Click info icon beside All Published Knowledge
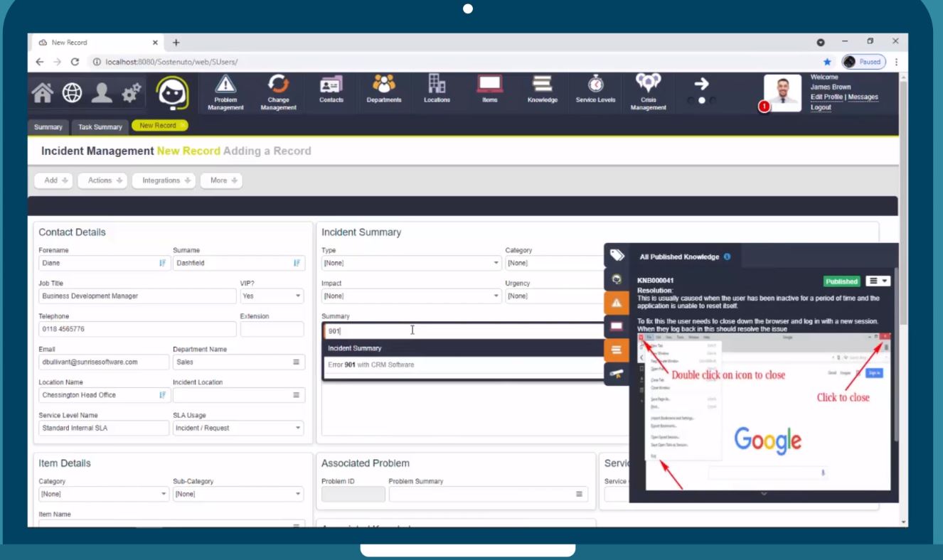943x560 pixels. [x=727, y=257]
